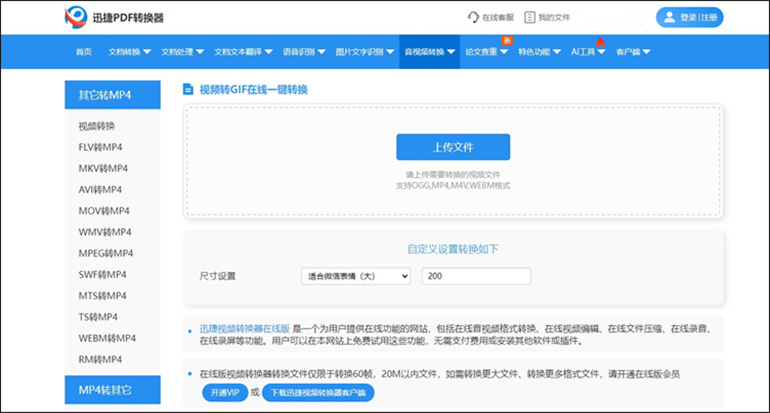Click the 尺寸设置 label
770x413 pixels.
[218, 276]
